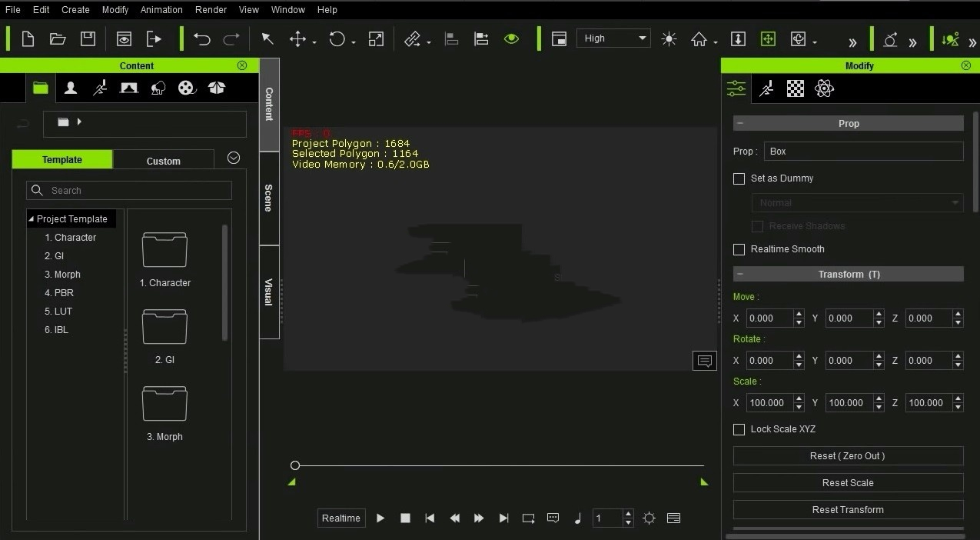The width and height of the screenshot is (980, 540).
Task: Select the Move tool in the toolbar
Action: click(x=299, y=38)
